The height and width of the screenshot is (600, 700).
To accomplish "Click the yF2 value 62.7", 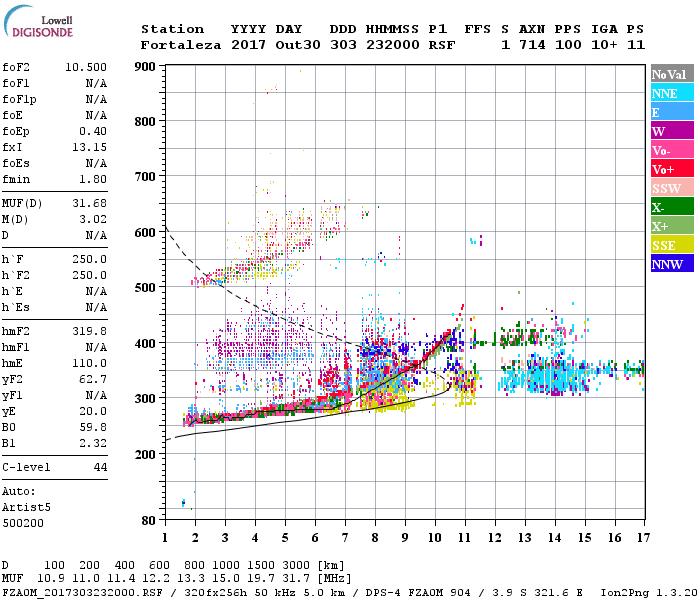I will point(93,379).
